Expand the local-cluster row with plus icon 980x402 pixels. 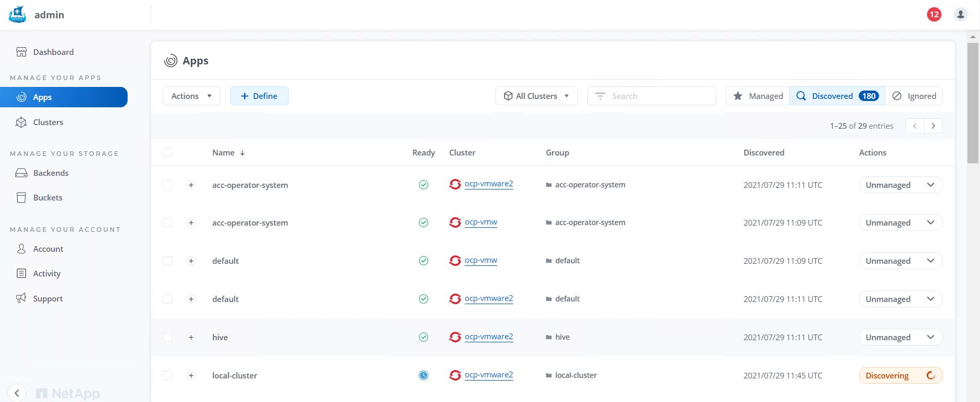click(x=191, y=375)
